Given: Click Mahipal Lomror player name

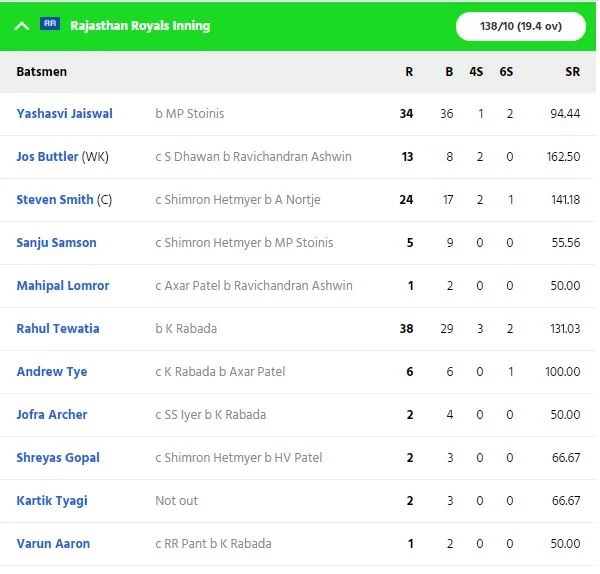Looking at the screenshot, I should click(63, 285).
